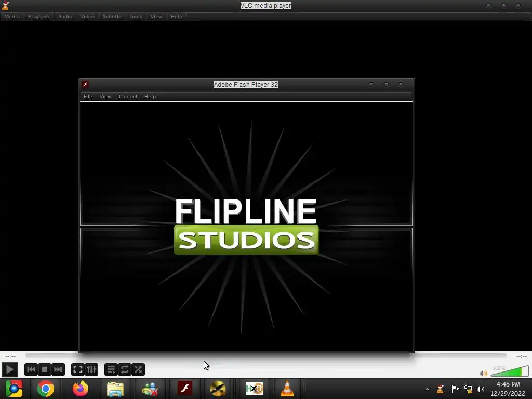Open the VLC Subtitle menu
The width and height of the screenshot is (532, 399).
coord(112,16)
